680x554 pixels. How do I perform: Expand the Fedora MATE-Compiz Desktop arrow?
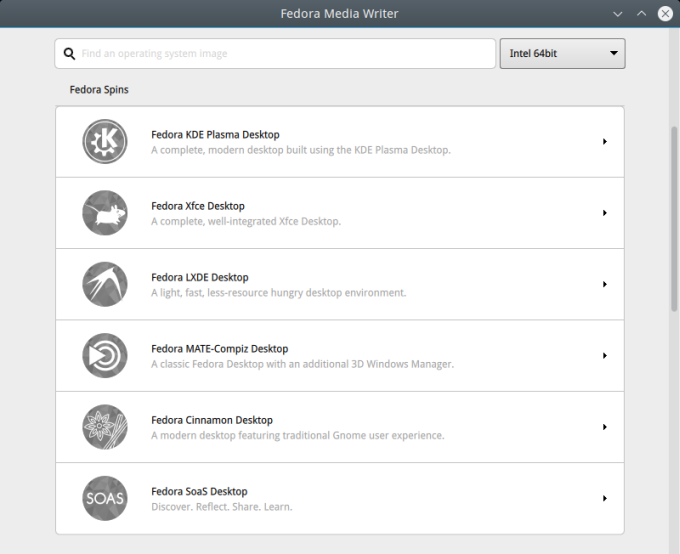pyautogui.click(x=605, y=356)
